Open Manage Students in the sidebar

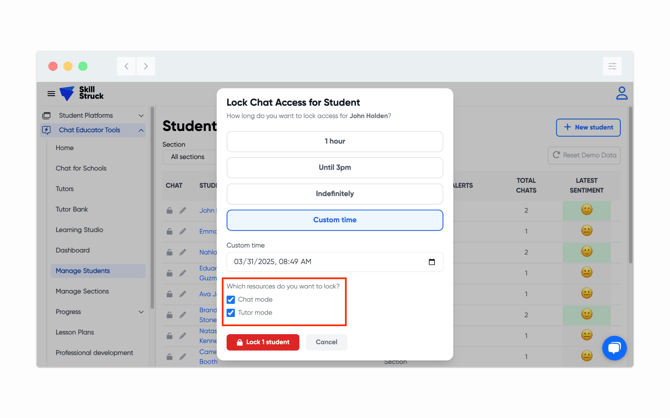(x=83, y=271)
